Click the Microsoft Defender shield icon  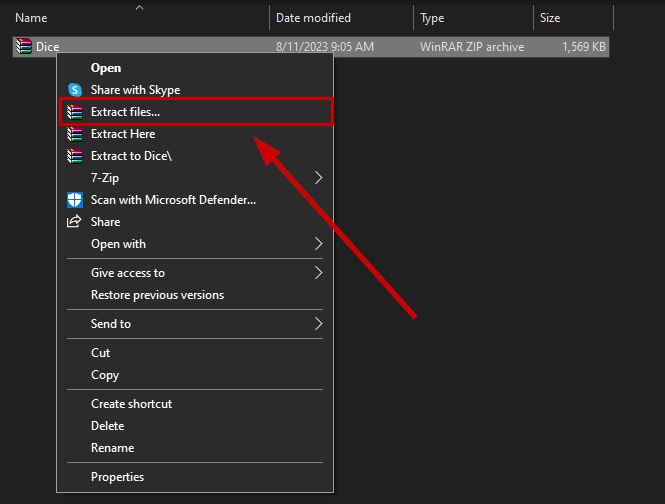(x=74, y=200)
